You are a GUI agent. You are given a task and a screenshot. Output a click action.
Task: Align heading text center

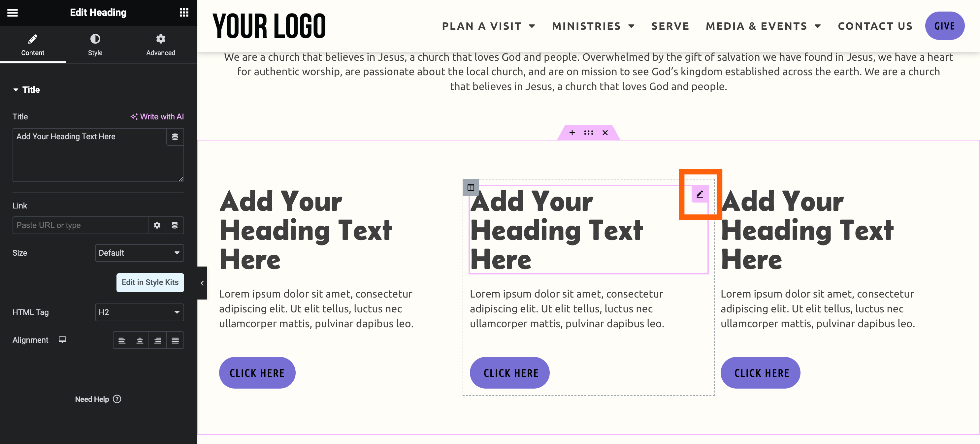pyautogui.click(x=140, y=340)
